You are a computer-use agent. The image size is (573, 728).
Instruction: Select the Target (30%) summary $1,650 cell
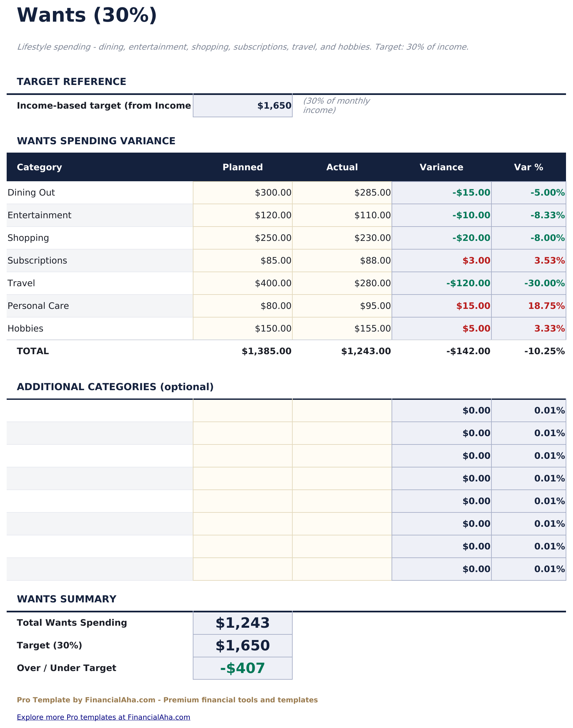[242, 646]
